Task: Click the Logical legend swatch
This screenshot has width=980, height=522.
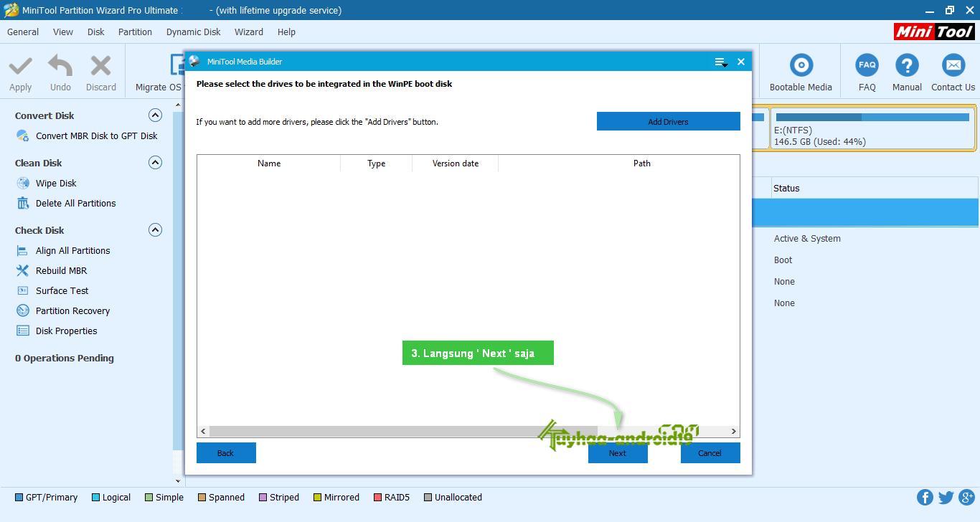Action: click(95, 498)
